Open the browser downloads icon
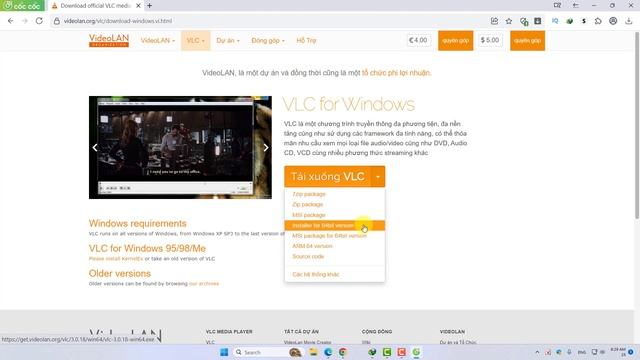This screenshot has width=640, height=360. click(628, 21)
